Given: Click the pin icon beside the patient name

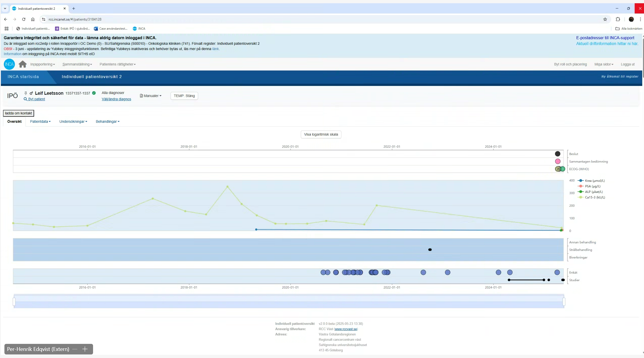Looking at the screenshot, I should (x=26, y=93).
